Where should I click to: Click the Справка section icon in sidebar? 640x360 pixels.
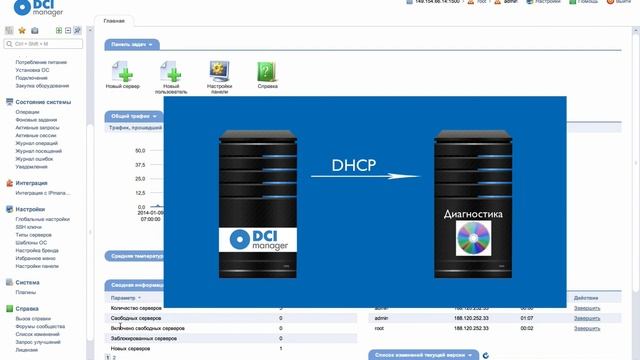[9, 309]
